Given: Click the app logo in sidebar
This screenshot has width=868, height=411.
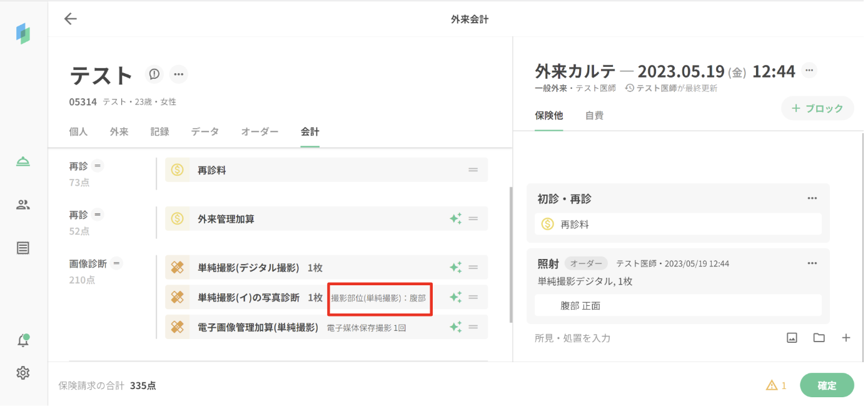Looking at the screenshot, I should [23, 33].
